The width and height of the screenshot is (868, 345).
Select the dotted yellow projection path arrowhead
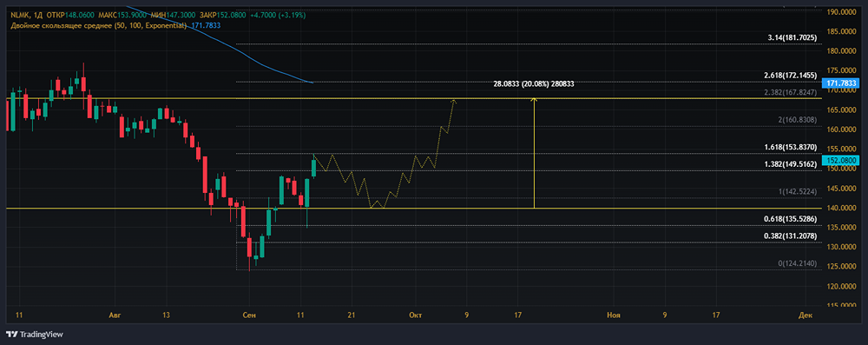coord(453,102)
